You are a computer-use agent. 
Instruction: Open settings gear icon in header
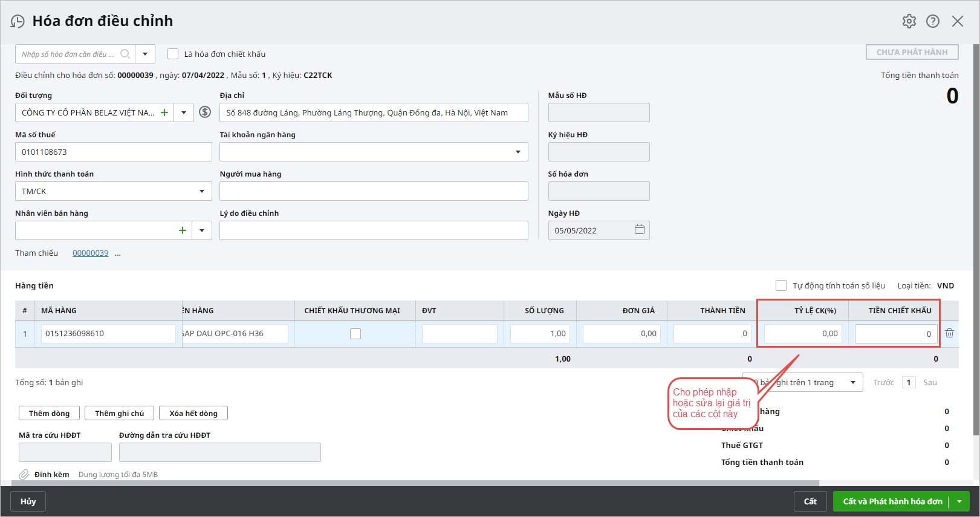909,21
